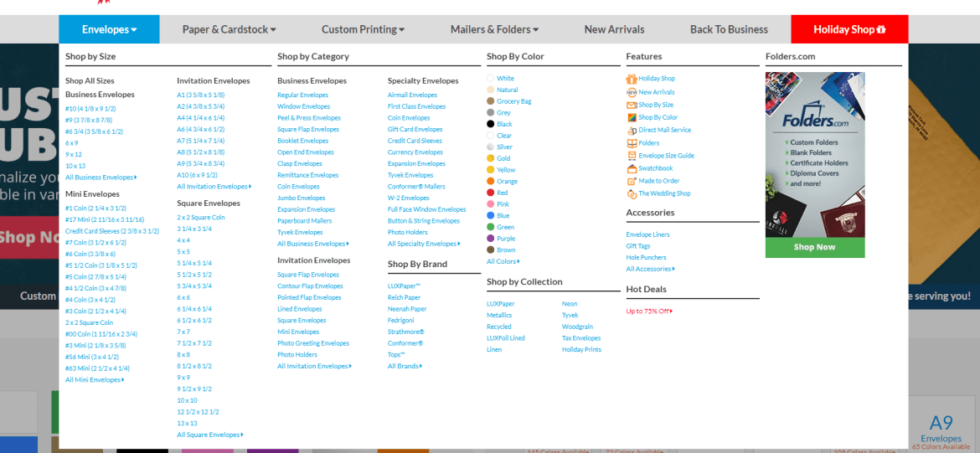This screenshot has width=980, height=453.
Task: Click the green Shop Now button
Action: click(x=815, y=248)
